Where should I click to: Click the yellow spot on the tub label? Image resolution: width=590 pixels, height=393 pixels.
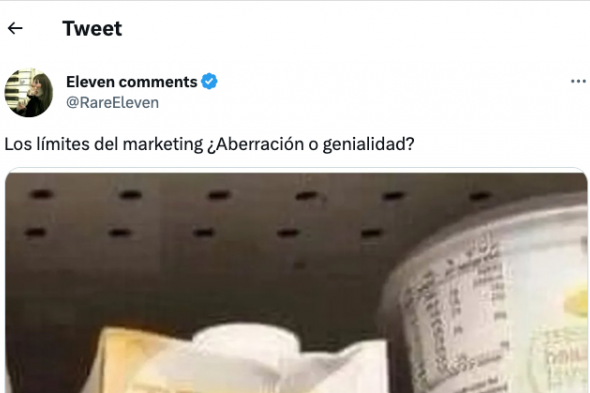pos(576,301)
